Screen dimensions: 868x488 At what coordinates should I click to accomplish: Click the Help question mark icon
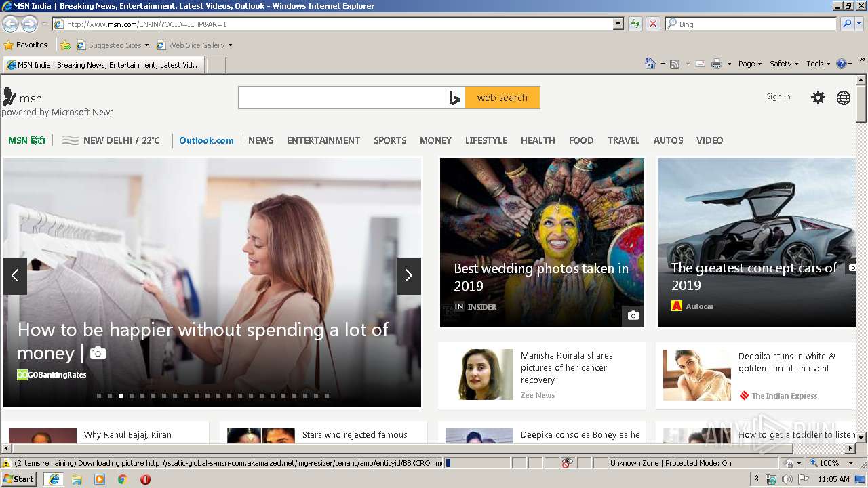[842, 64]
